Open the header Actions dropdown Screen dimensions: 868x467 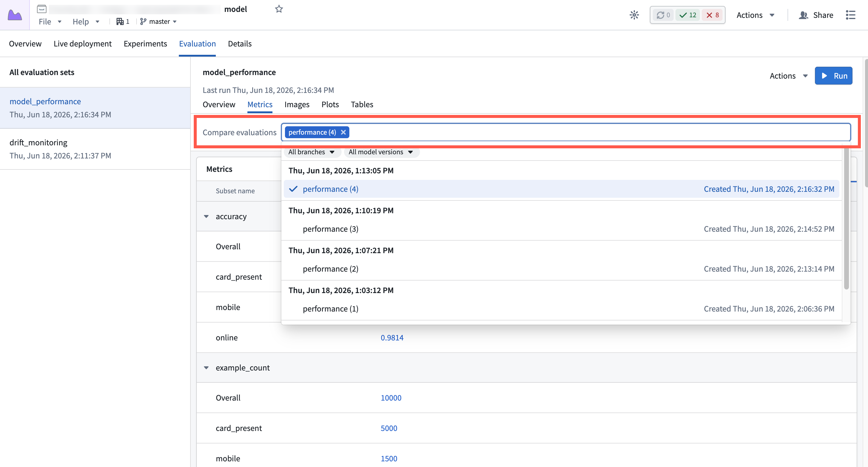pyautogui.click(x=755, y=15)
